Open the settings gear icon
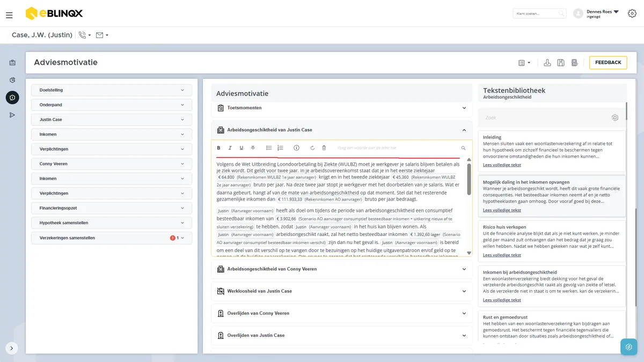Image resolution: width=644 pixels, height=362 pixels. coord(632,13)
